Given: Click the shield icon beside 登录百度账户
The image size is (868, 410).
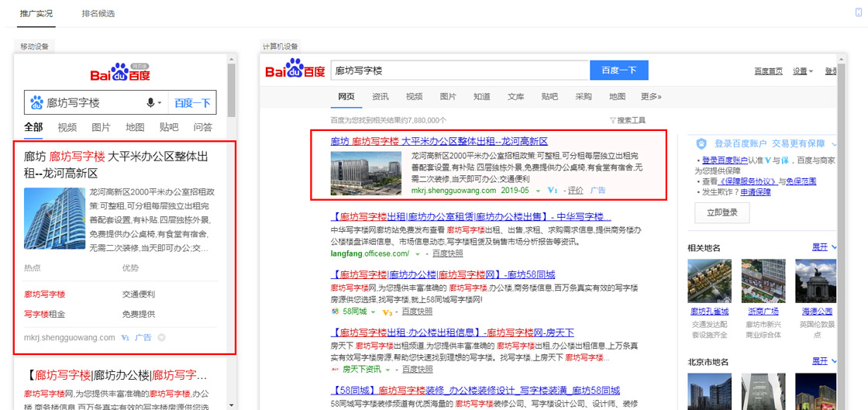Looking at the screenshot, I should click(701, 144).
